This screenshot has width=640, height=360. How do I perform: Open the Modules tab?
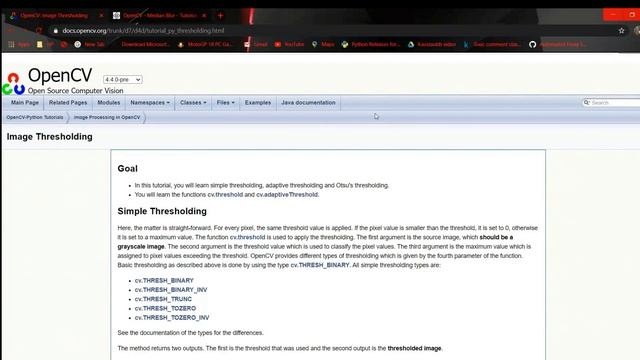click(x=109, y=102)
